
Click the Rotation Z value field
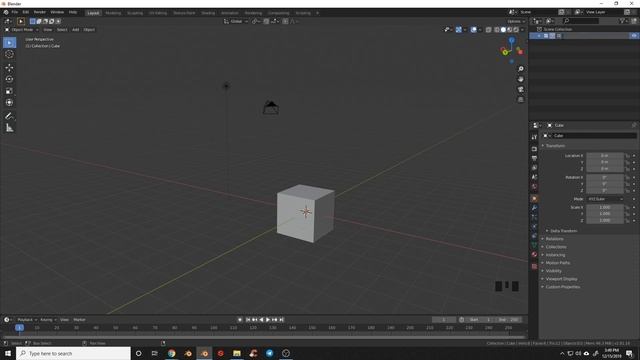(x=605, y=191)
